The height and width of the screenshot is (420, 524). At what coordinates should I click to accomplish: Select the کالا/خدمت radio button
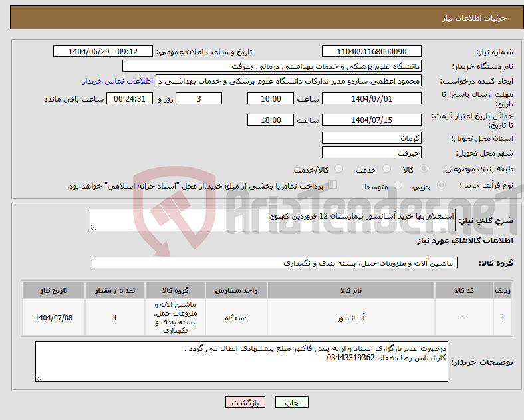point(339,169)
